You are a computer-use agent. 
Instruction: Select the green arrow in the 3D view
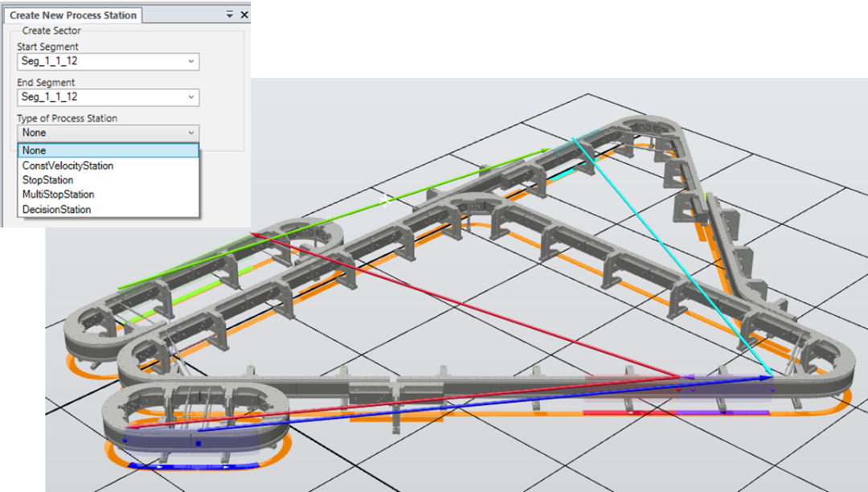tap(338, 217)
